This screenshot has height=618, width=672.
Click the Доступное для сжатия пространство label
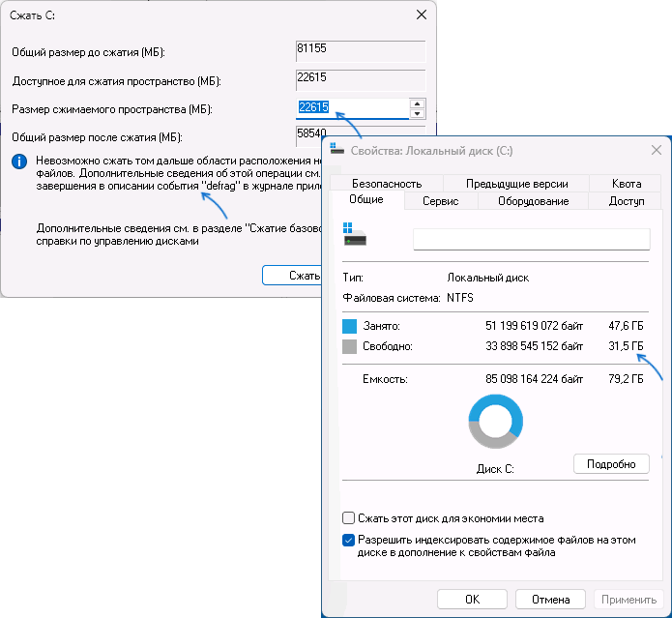point(117,81)
